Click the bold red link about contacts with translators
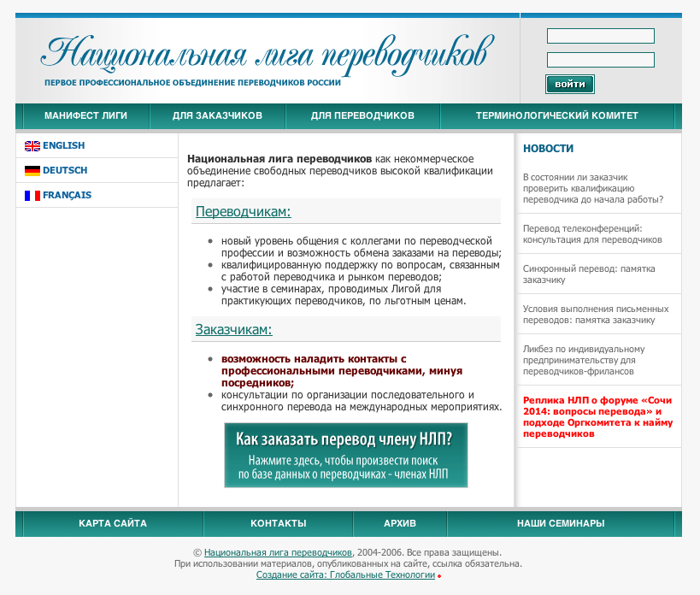Image resolution: width=700 pixels, height=595 pixels. pos(342,371)
